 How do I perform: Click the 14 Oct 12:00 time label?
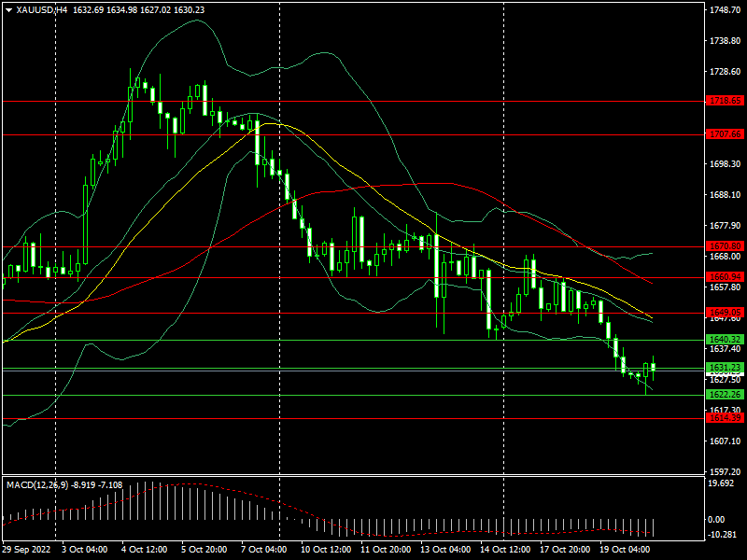505,550
